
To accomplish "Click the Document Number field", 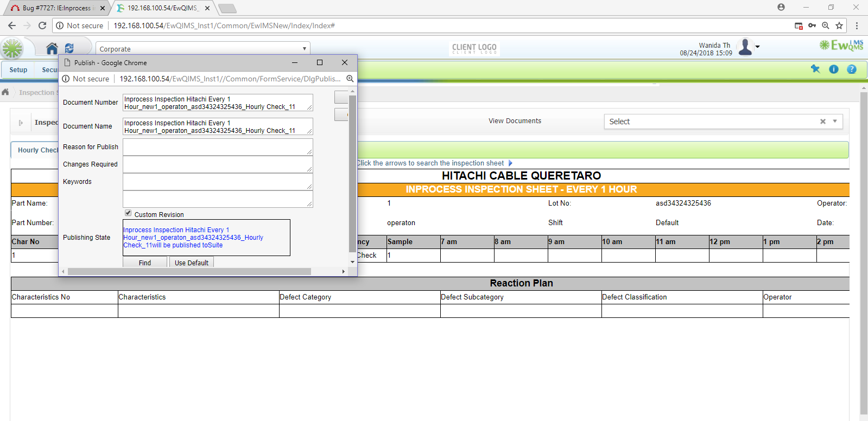I will [x=218, y=103].
